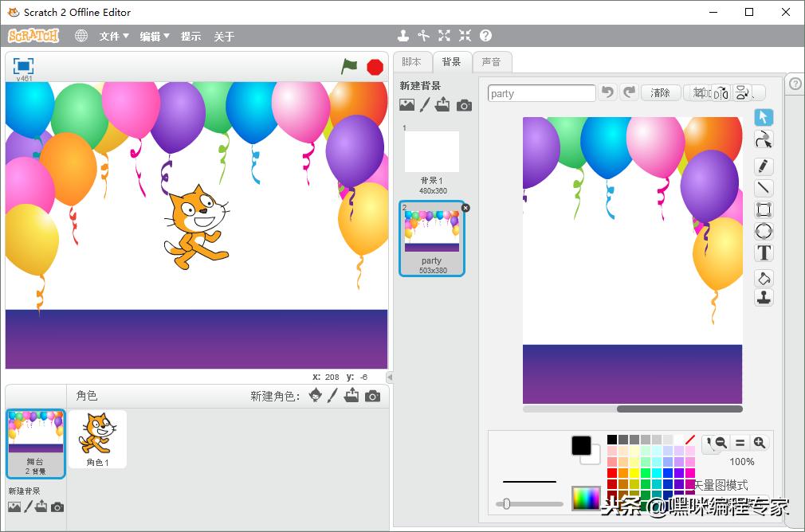The width and height of the screenshot is (805, 532).
Task: Choose the Rectangle drawing tool
Action: pyautogui.click(x=764, y=209)
